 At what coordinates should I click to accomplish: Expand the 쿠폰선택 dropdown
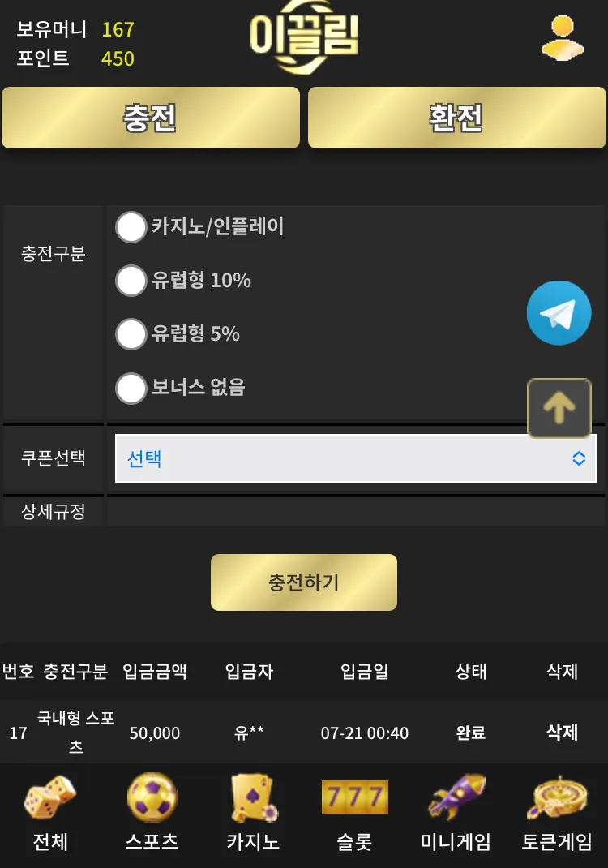(356, 458)
